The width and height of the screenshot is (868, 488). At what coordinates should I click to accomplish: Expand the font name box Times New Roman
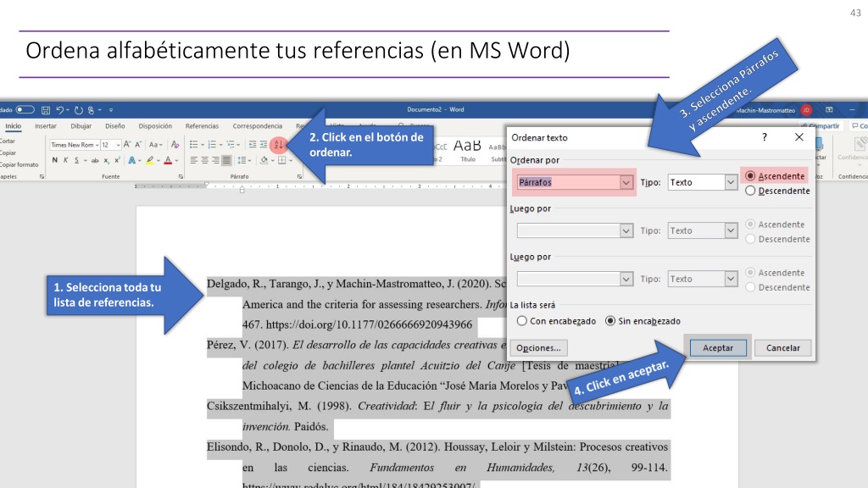97,145
